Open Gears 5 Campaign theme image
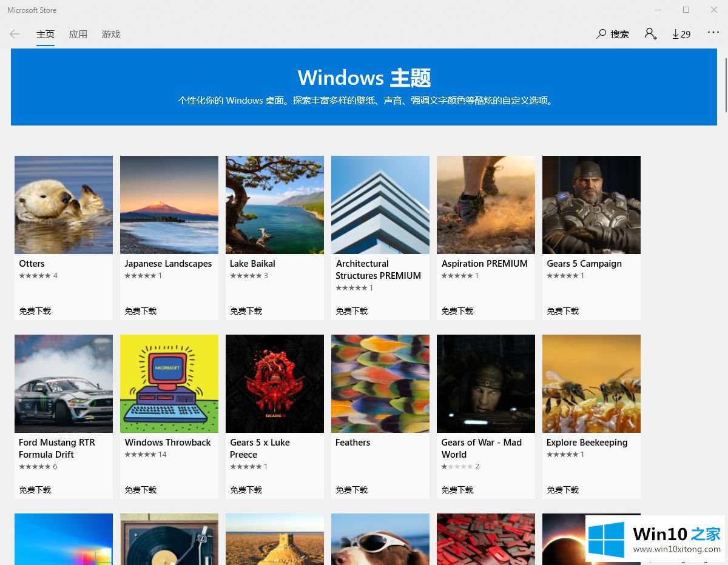 (591, 205)
